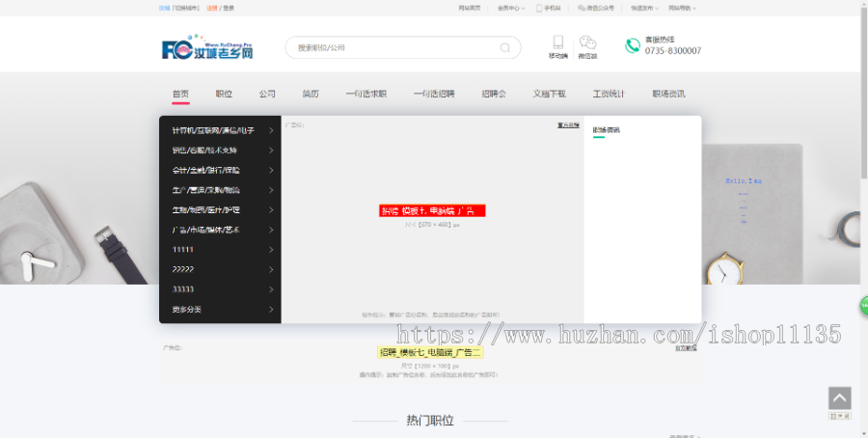This screenshot has height=438, width=868.
Task: Click the green floating badge at right edge
Action: 863,306
